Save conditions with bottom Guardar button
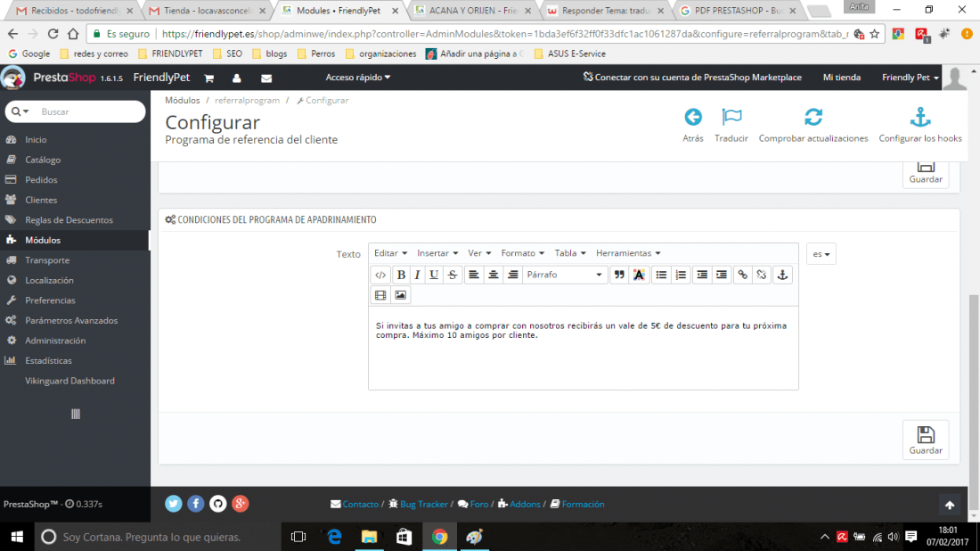This screenshot has height=551, width=980. pos(926,440)
